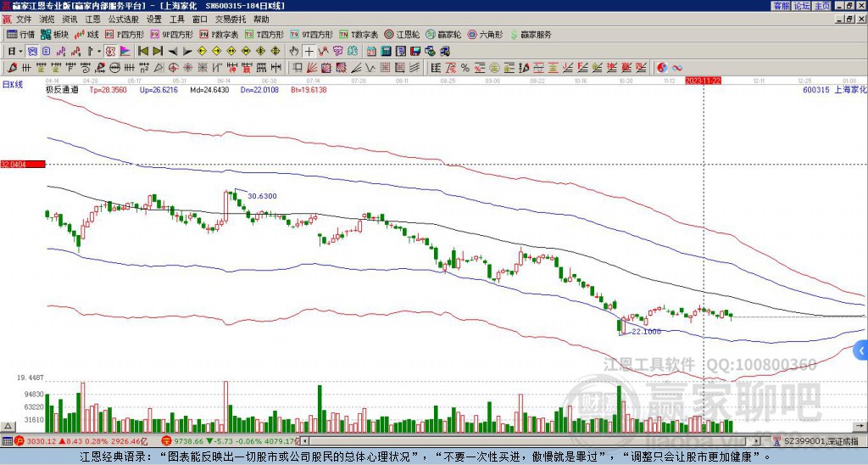
Task: Open the 文件 menu
Action: pyautogui.click(x=24, y=20)
